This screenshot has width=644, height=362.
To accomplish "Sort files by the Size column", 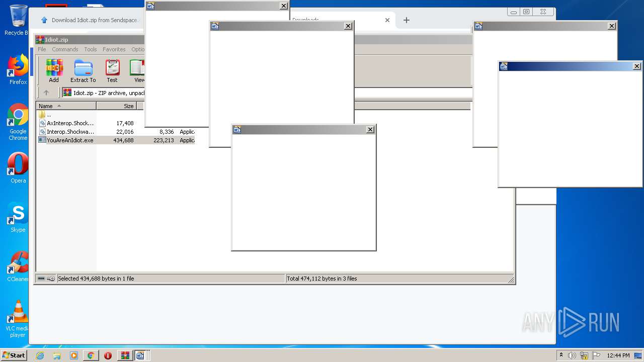I will click(117, 106).
